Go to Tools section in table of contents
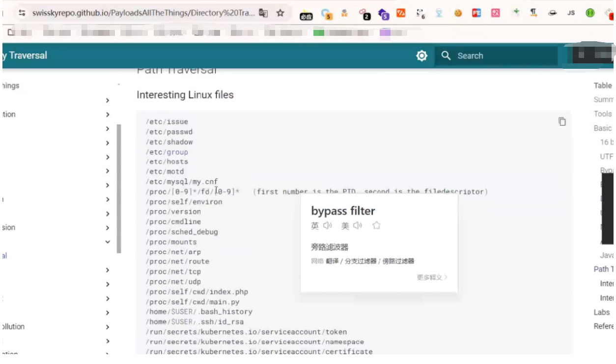The width and height of the screenshot is (616, 364). pyautogui.click(x=603, y=114)
